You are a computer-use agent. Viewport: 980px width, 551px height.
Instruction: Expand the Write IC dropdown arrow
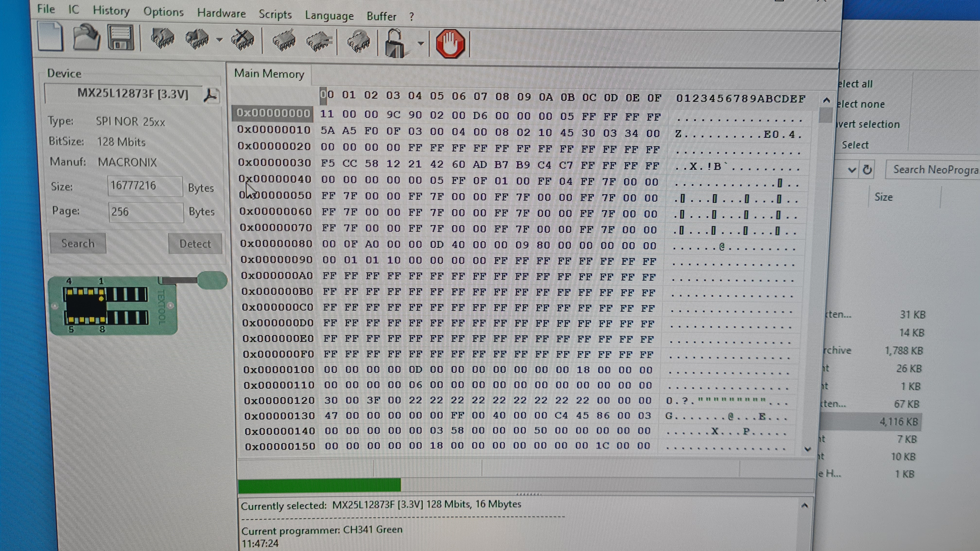pyautogui.click(x=219, y=40)
